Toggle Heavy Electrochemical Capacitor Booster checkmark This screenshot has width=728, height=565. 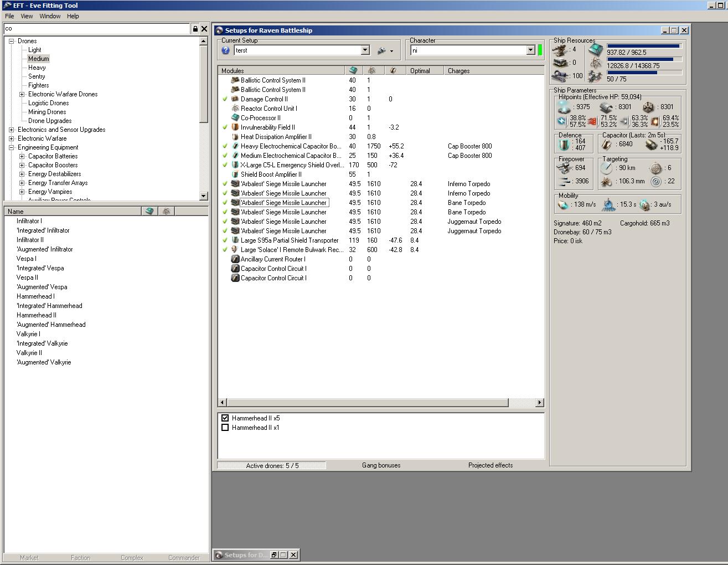click(x=225, y=146)
